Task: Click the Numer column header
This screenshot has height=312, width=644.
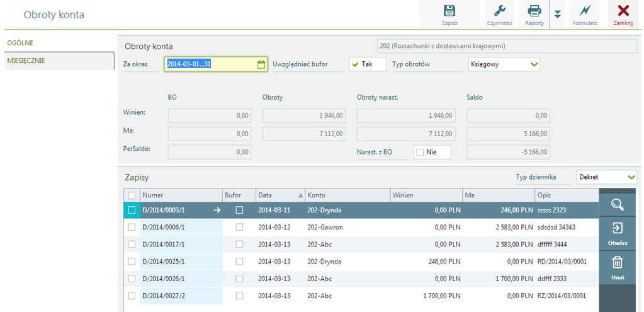Action: [x=181, y=195]
